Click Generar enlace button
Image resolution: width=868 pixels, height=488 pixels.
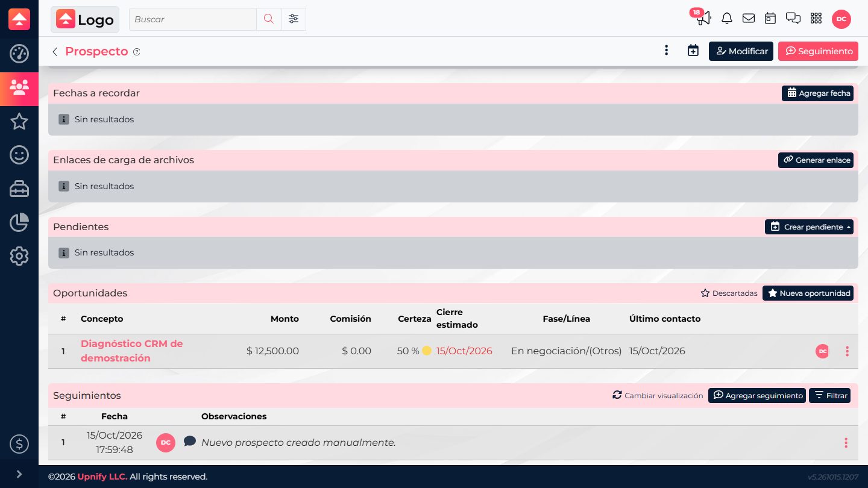tap(816, 160)
